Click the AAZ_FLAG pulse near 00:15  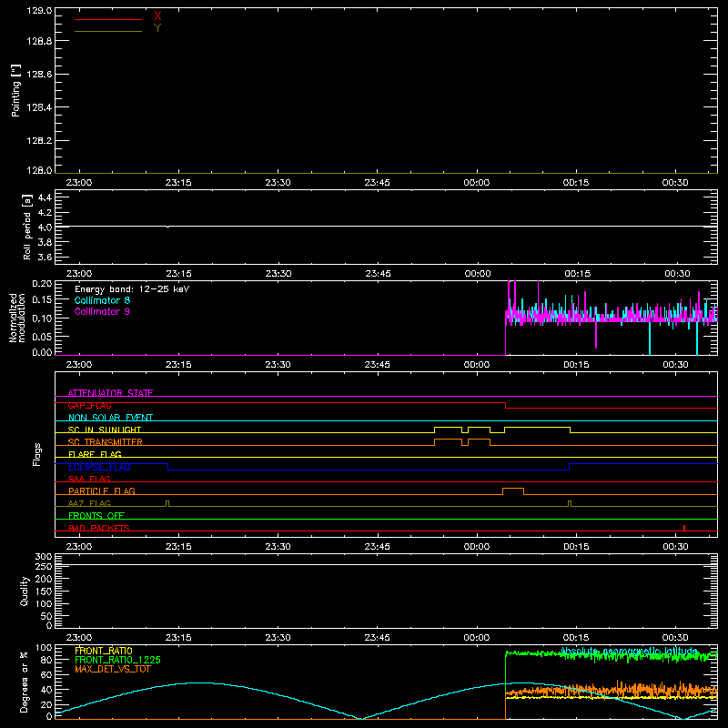(570, 503)
